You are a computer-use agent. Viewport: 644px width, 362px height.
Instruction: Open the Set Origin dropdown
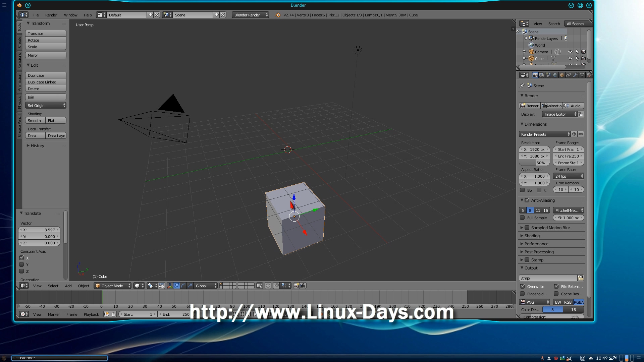(46, 106)
